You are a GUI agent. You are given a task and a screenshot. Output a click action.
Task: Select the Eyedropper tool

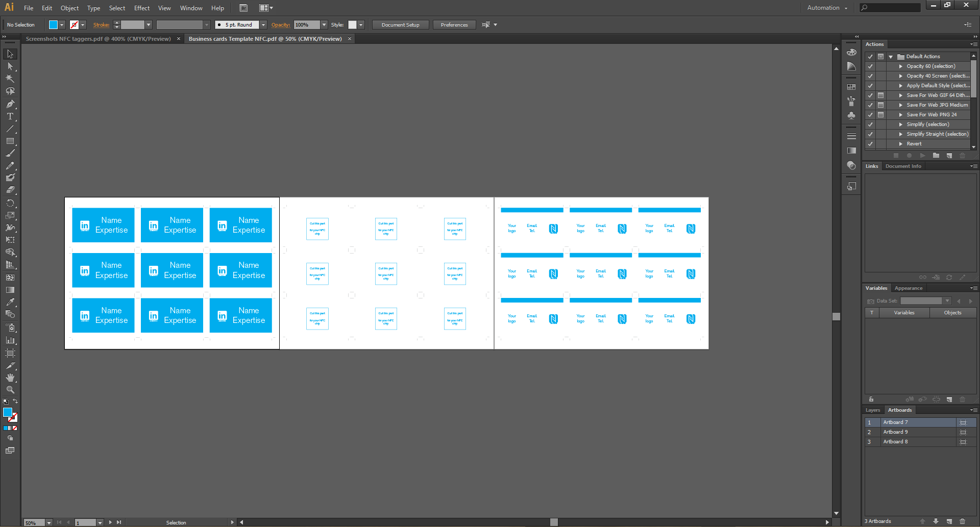pyautogui.click(x=10, y=302)
